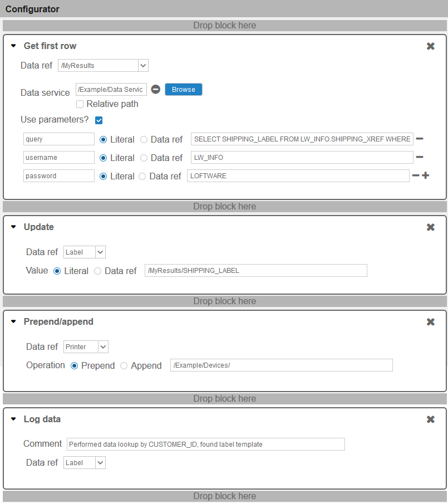Remove the password parameter row

[x=416, y=175]
